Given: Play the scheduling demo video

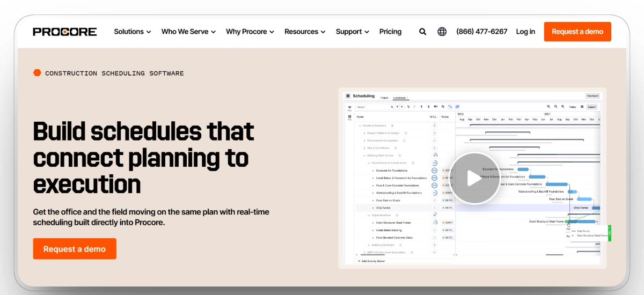Looking at the screenshot, I should tap(474, 178).
